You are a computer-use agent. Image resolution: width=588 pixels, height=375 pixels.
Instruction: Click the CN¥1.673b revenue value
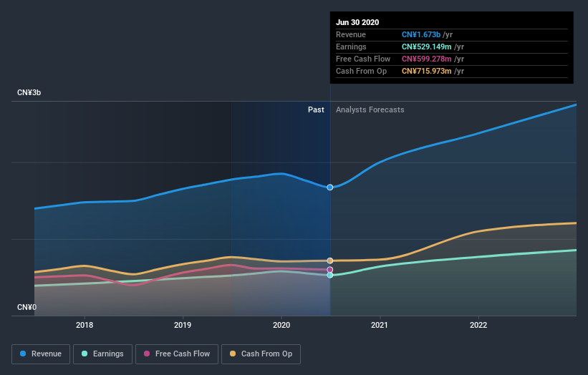click(420, 34)
